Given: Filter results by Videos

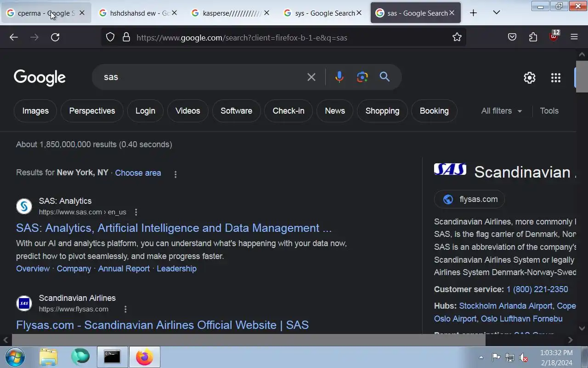Looking at the screenshot, I should 187,111.
